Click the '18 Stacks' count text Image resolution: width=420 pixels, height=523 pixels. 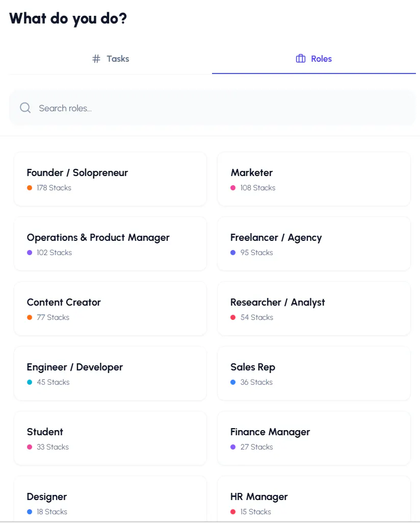coord(52,511)
